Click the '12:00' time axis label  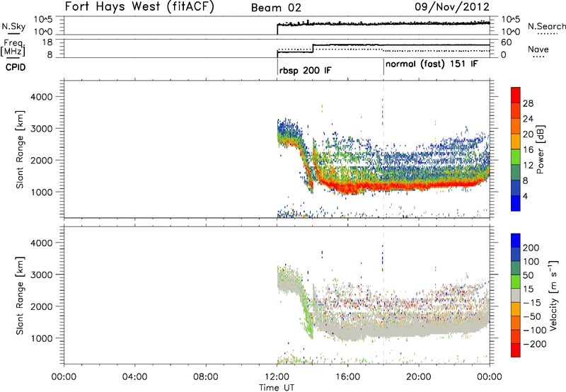coord(277,377)
